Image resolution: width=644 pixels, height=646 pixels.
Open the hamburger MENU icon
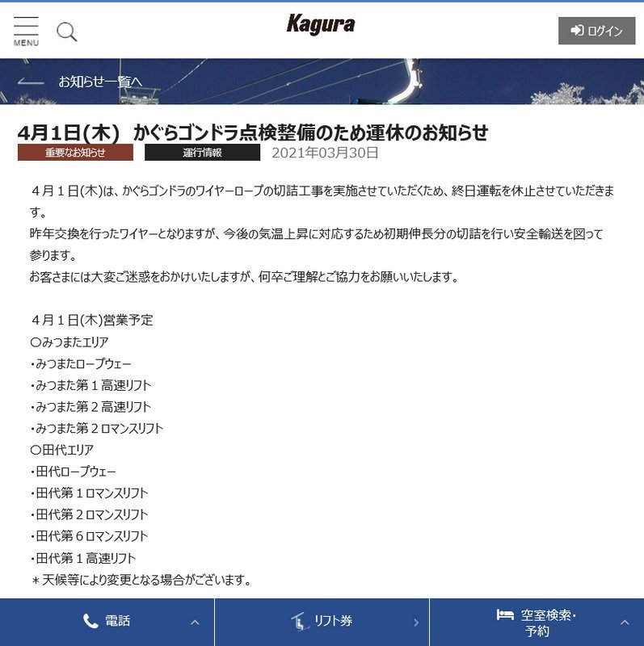point(26,31)
